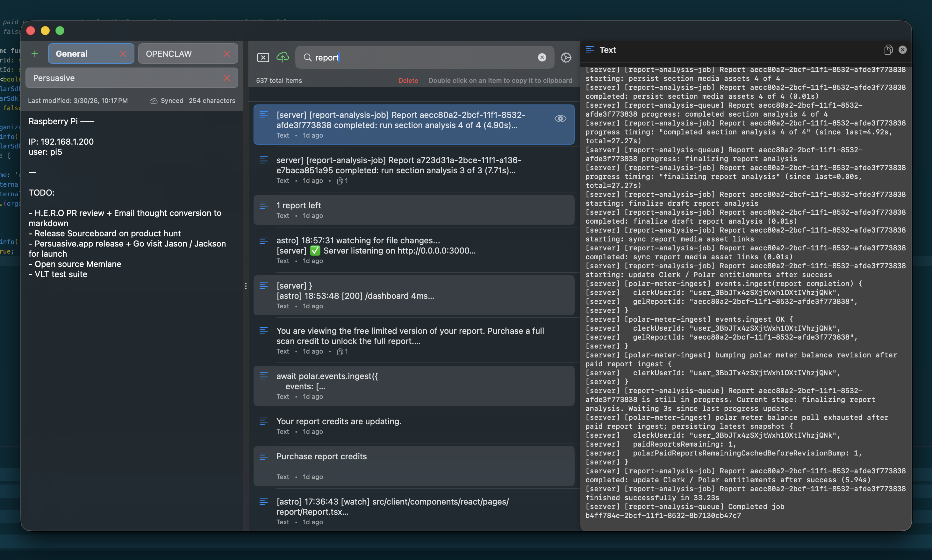
Task: Close the Text detail panel
Action: point(903,49)
